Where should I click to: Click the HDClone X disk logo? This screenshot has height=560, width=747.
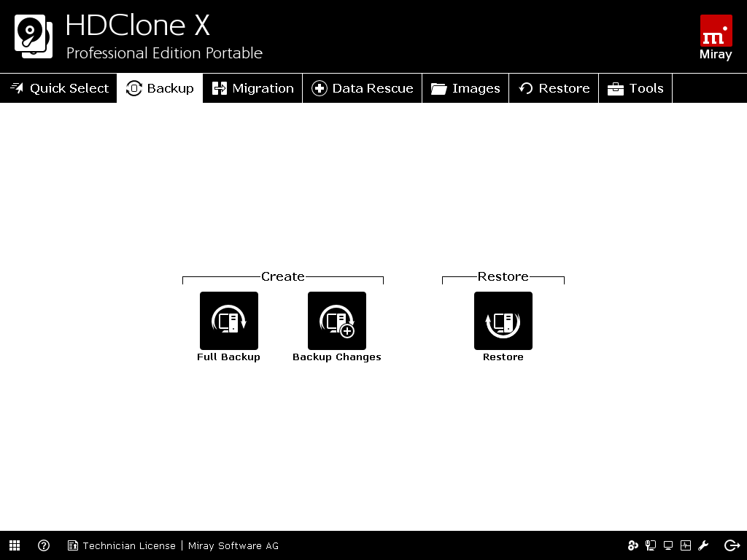pyautogui.click(x=34, y=36)
